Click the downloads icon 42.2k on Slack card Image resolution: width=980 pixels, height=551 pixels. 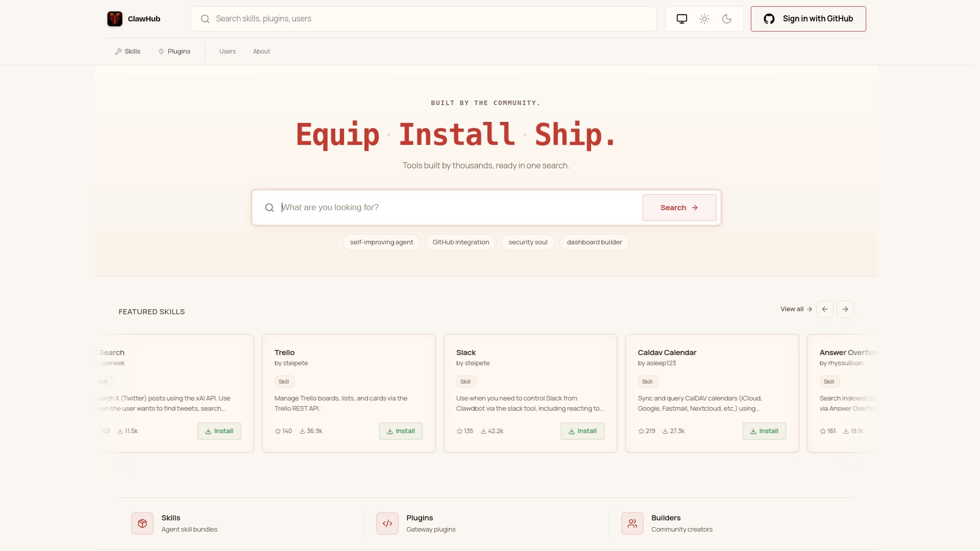tap(483, 431)
